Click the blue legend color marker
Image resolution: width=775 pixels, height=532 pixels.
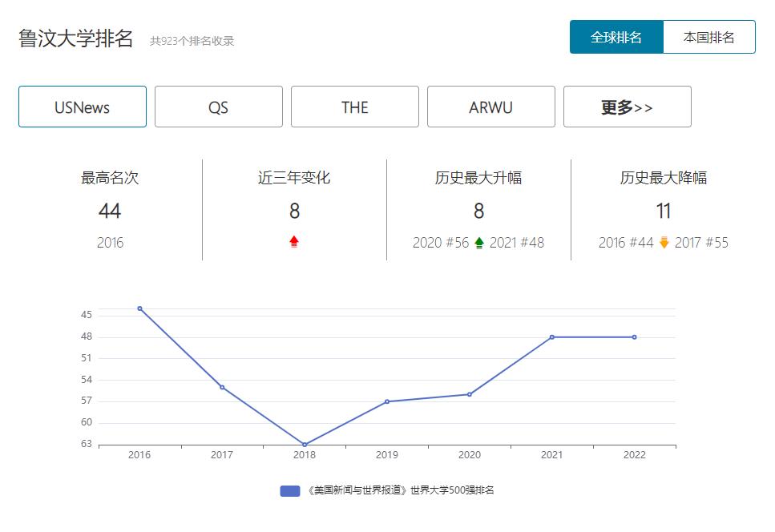[x=289, y=489]
